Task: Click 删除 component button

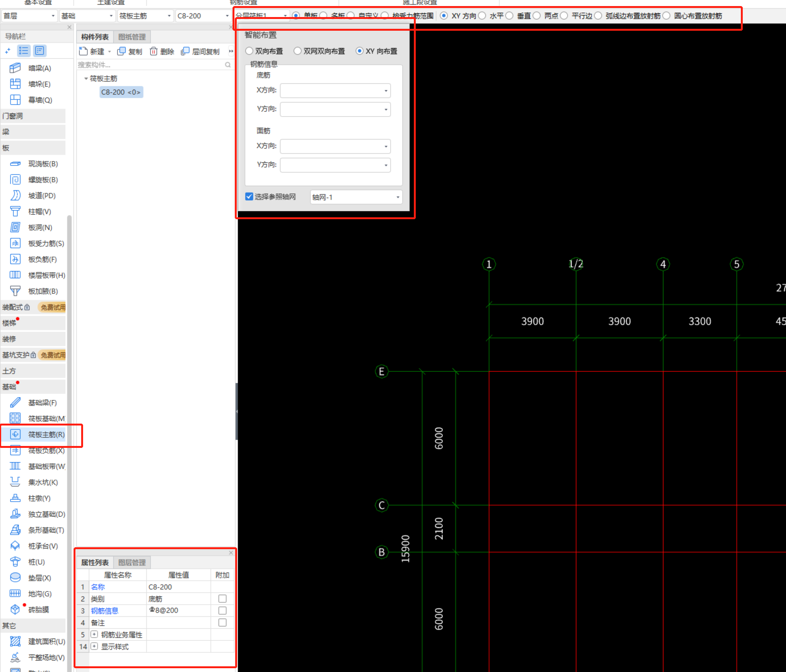Action: (x=162, y=52)
